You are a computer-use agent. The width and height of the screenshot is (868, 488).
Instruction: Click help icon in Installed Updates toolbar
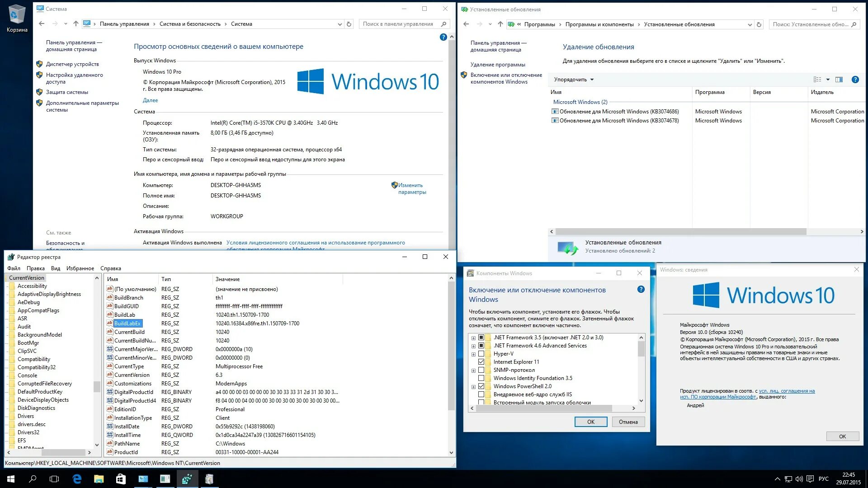click(855, 80)
